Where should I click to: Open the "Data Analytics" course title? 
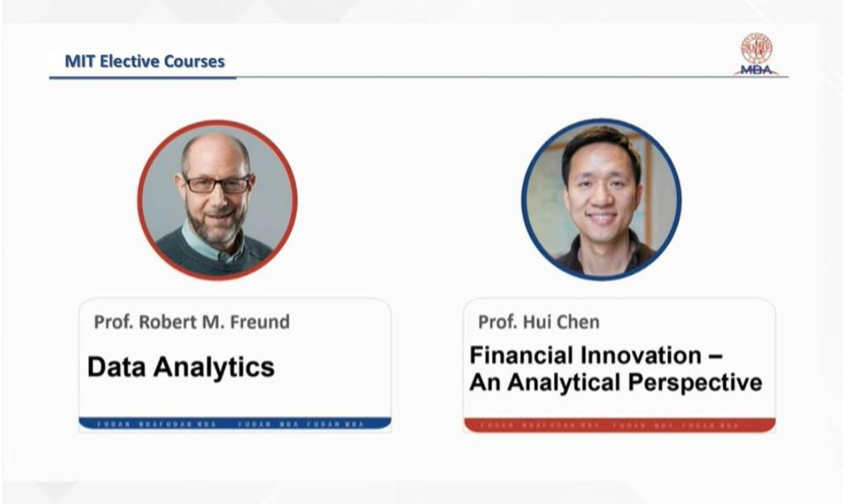tap(181, 367)
